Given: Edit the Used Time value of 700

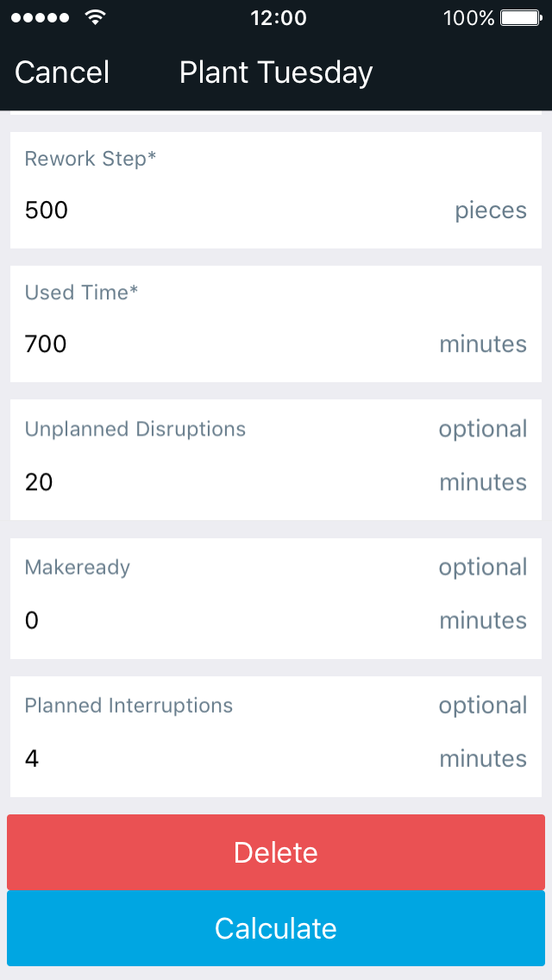Looking at the screenshot, I should point(45,343).
